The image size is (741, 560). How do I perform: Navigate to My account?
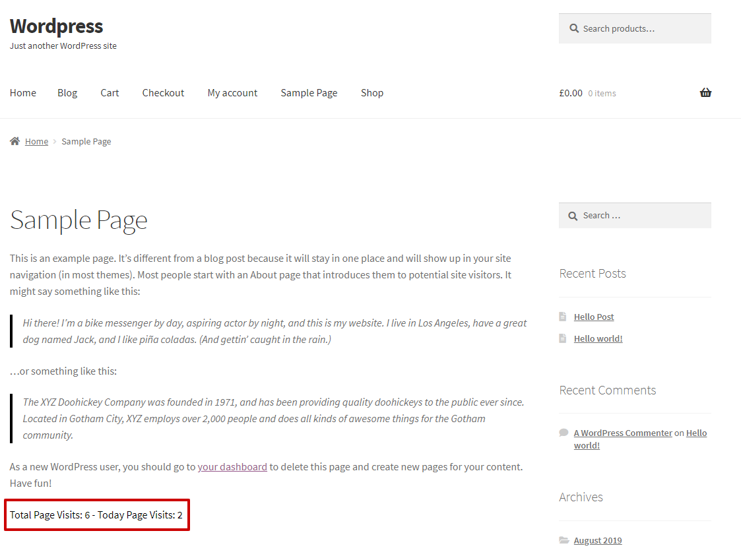232,93
